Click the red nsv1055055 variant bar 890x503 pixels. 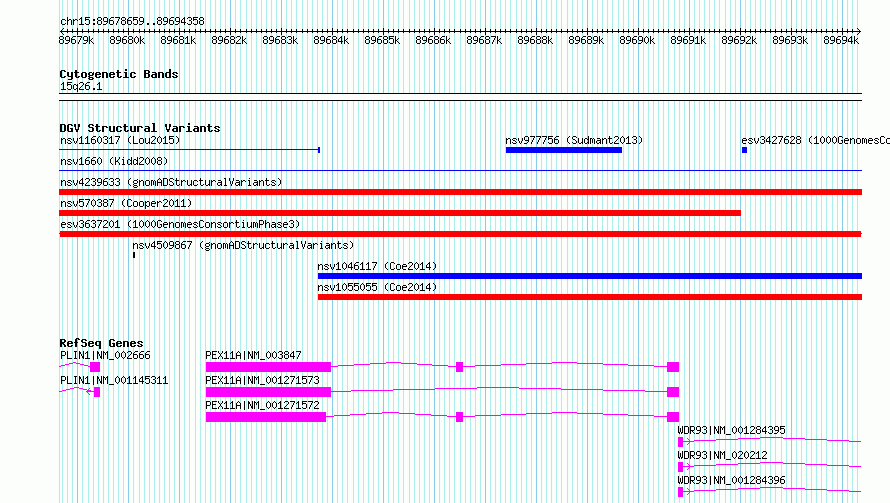click(590, 297)
